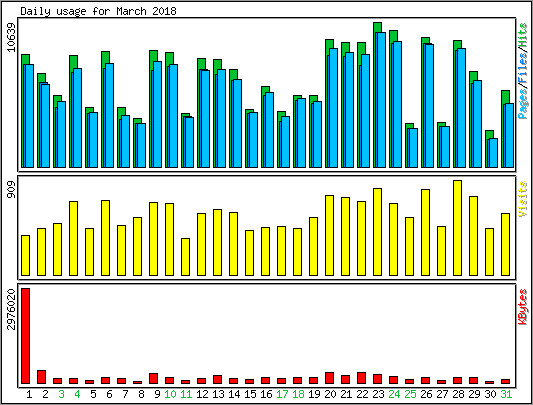Click the red KBytes bar for day 2
The width and height of the screenshot is (533, 405).
click(x=41, y=377)
